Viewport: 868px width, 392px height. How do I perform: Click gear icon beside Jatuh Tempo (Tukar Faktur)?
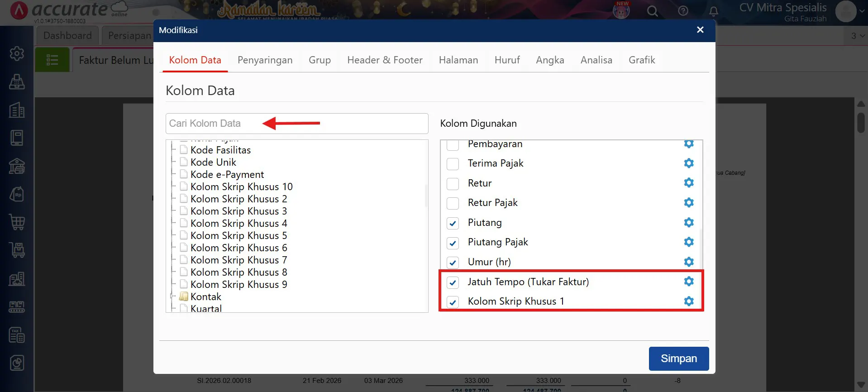(688, 282)
